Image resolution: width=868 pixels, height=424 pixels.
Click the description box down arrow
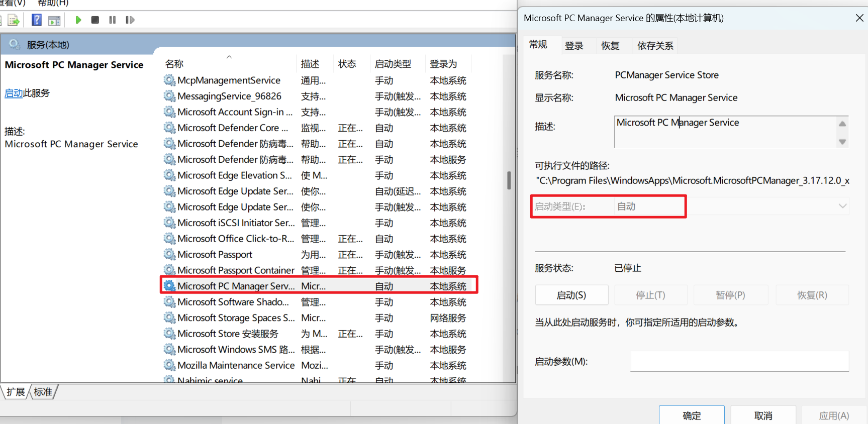click(842, 142)
